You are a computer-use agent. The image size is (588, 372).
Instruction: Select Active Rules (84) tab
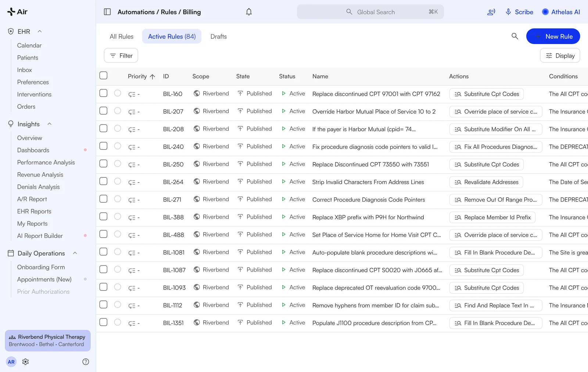point(172,36)
